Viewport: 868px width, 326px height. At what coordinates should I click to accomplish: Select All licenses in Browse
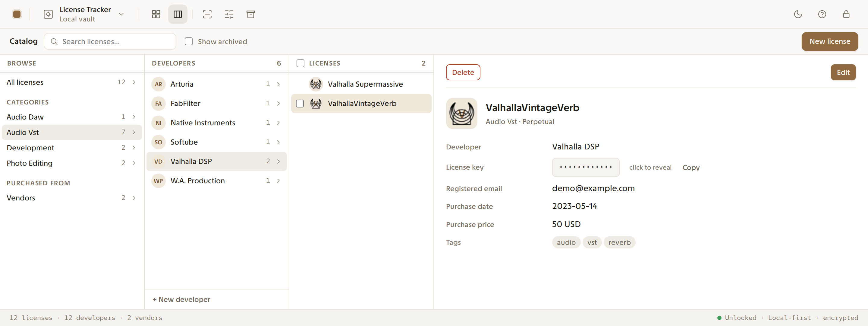(x=72, y=82)
